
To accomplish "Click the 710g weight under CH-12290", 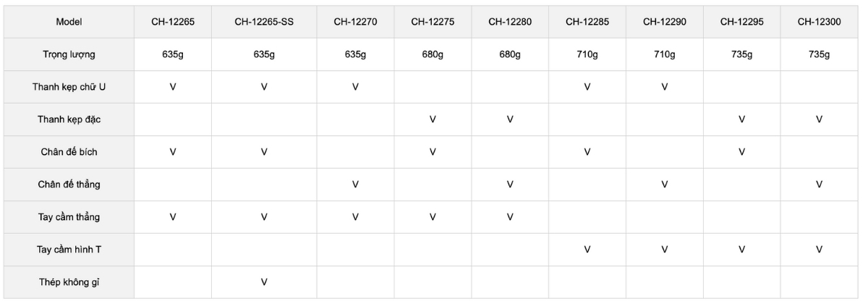I will click(664, 54).
